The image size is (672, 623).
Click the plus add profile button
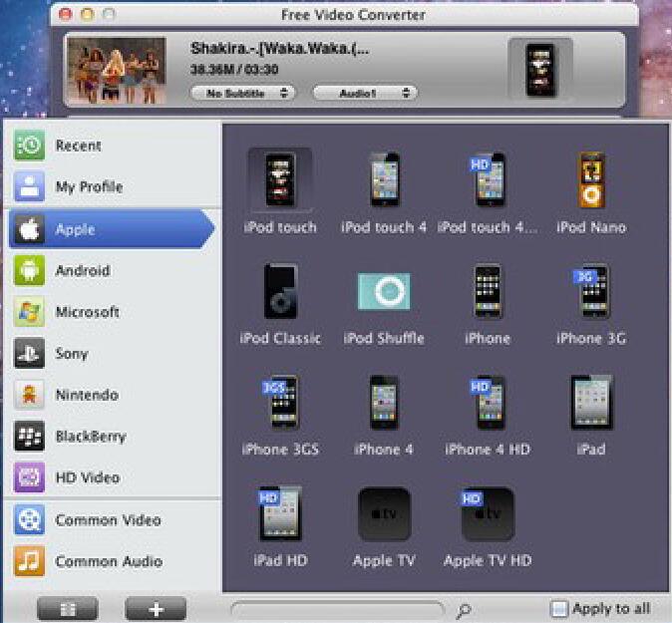point(156,609)
